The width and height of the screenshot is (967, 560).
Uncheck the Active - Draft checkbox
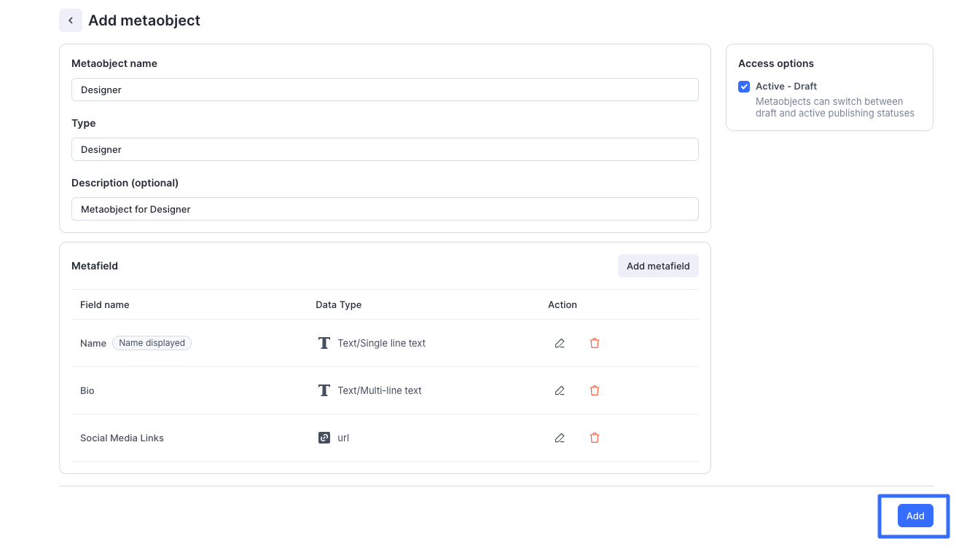pos(744,87)
